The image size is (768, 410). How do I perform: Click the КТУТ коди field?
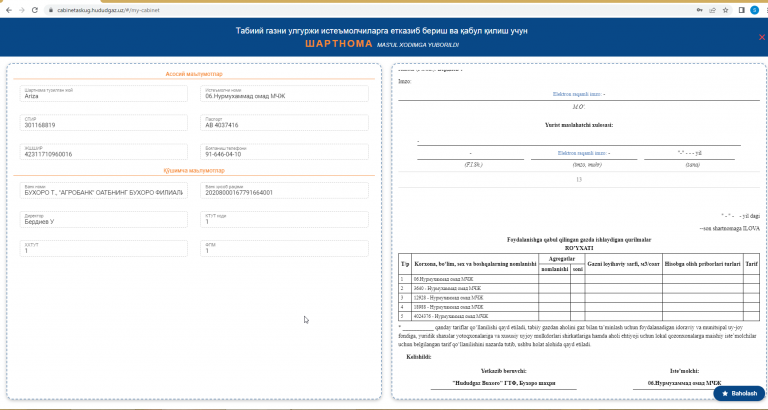tap(284, 219)
